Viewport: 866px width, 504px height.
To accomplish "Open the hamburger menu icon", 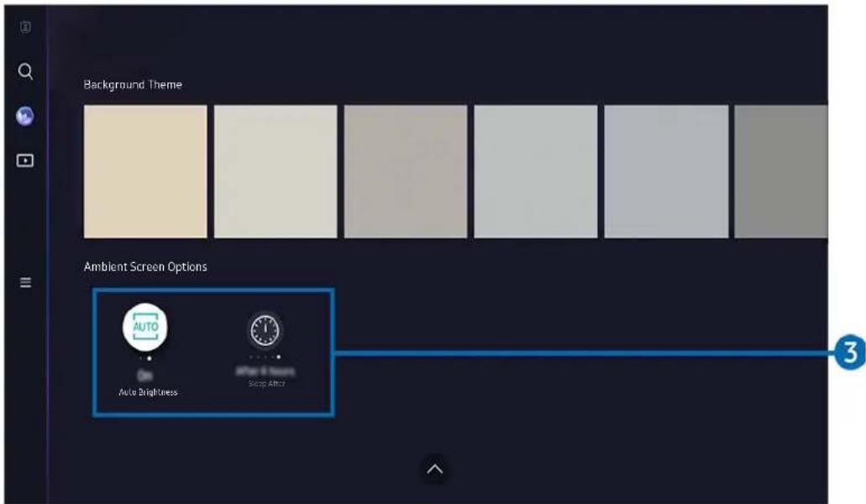I will click(25, 282).
